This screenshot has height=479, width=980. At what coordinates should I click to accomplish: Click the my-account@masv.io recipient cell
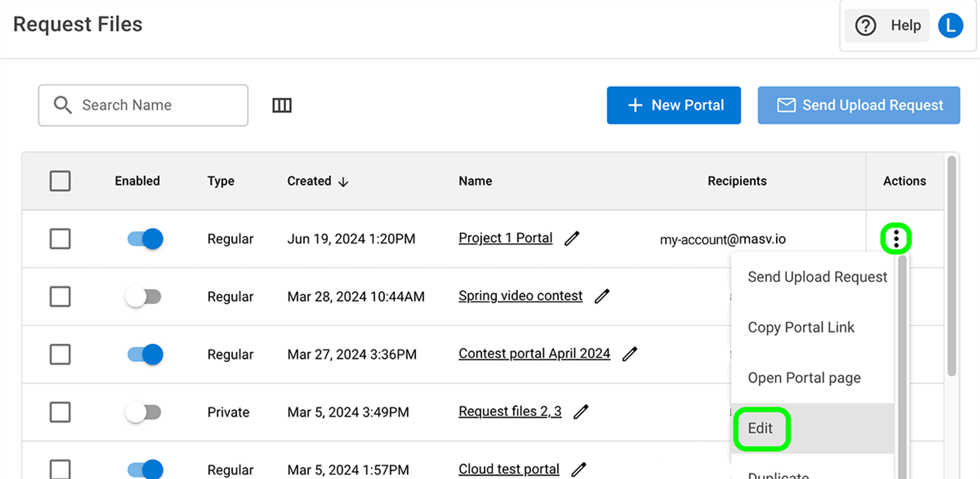click(x=723, y=239)
